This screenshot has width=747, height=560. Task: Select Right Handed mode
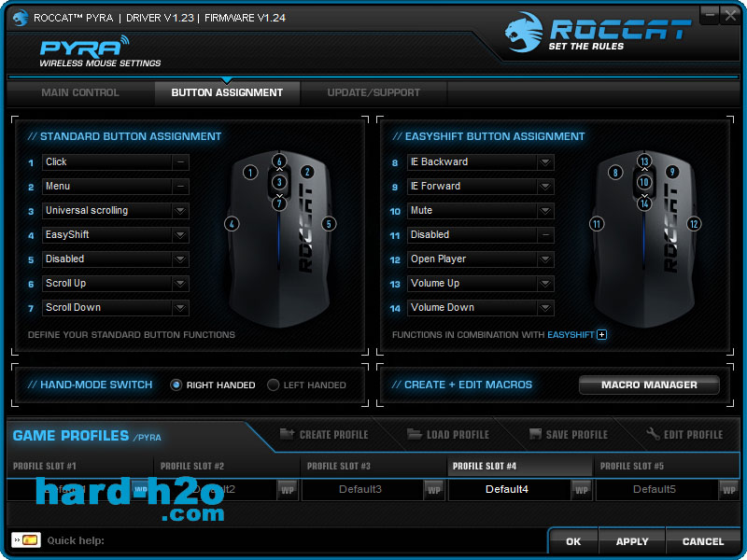176,385
